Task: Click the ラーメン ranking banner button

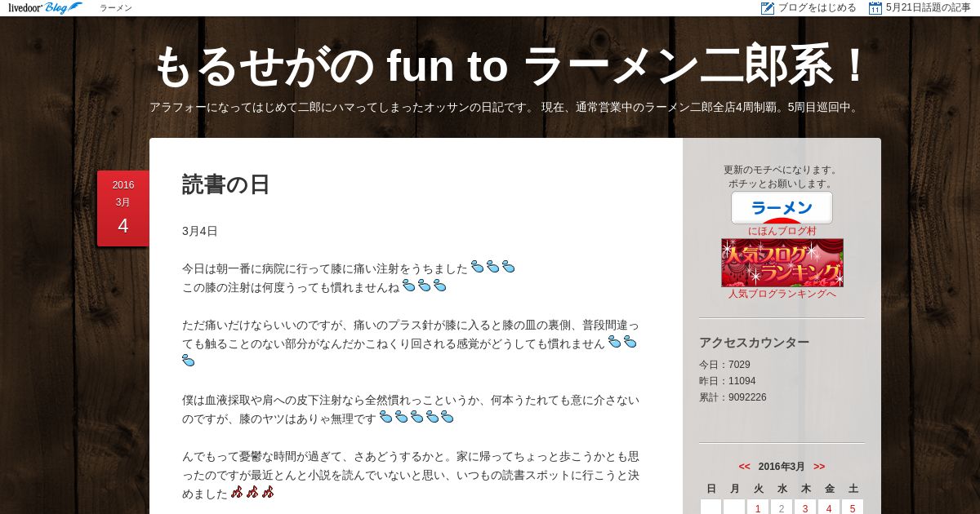Action: tap(782, 207)
